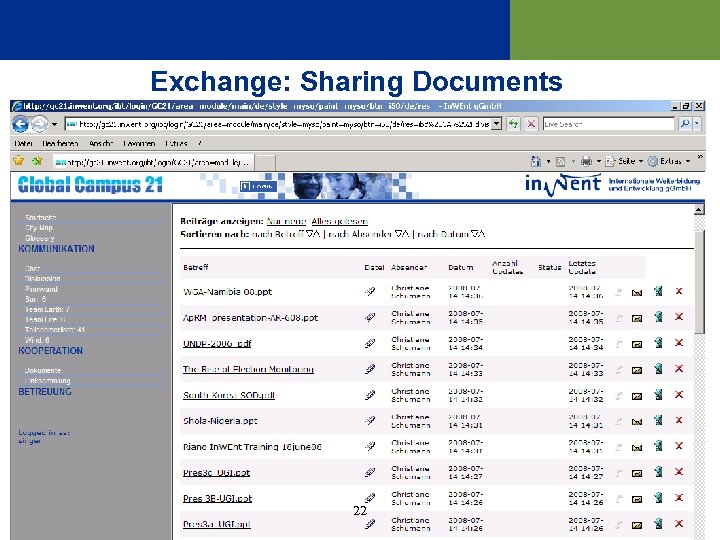This screenshot has width=720, height=540.
Task: Click the address bar URL field
Action: click(x=278, y=124)
